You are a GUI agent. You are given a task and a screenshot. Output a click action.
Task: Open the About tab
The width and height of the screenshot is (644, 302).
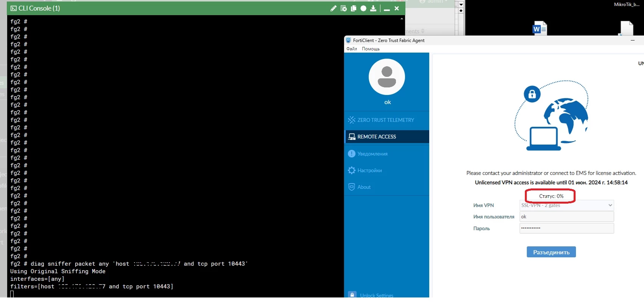387,187
